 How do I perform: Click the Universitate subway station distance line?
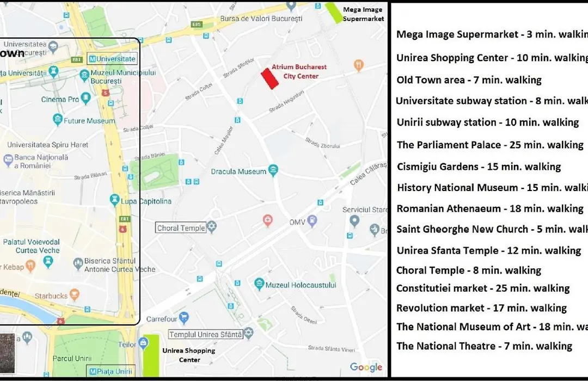pos(492,101)
